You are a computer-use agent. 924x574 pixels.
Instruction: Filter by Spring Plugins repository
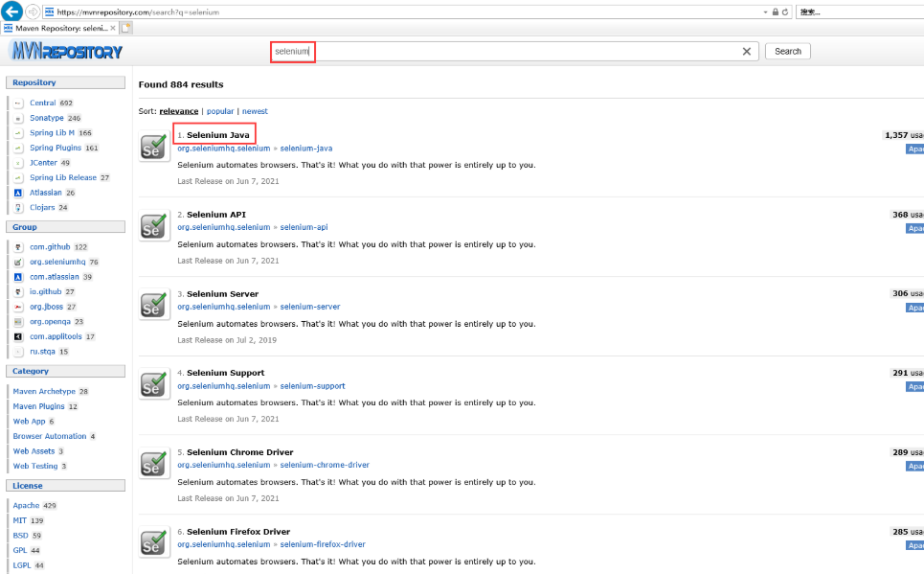56,148
